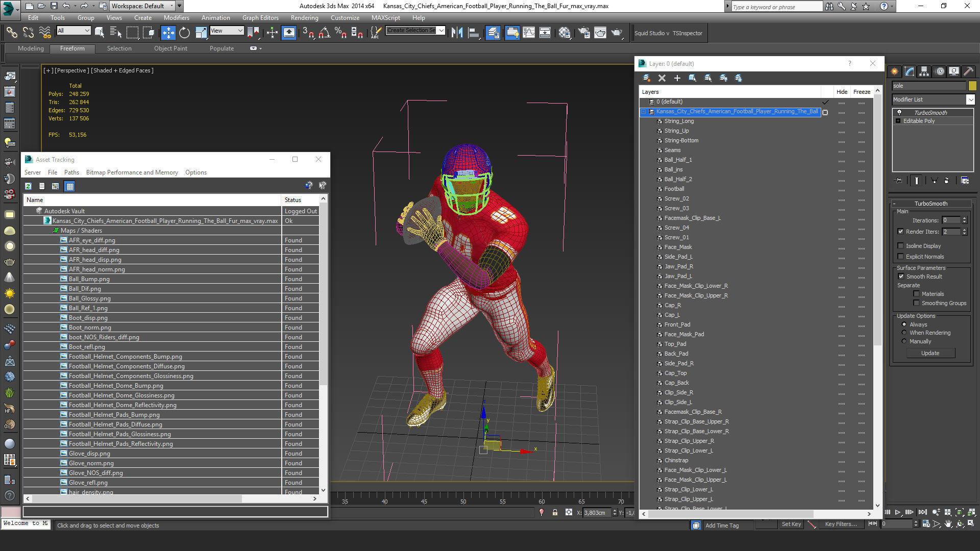The height and width of the screenshot is (551, 980).
Task: Enable Isoline Display checkbox
Action: pos(900,246)
